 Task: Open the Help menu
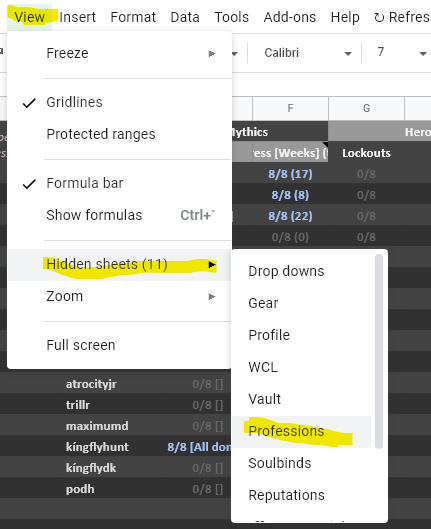345,17
